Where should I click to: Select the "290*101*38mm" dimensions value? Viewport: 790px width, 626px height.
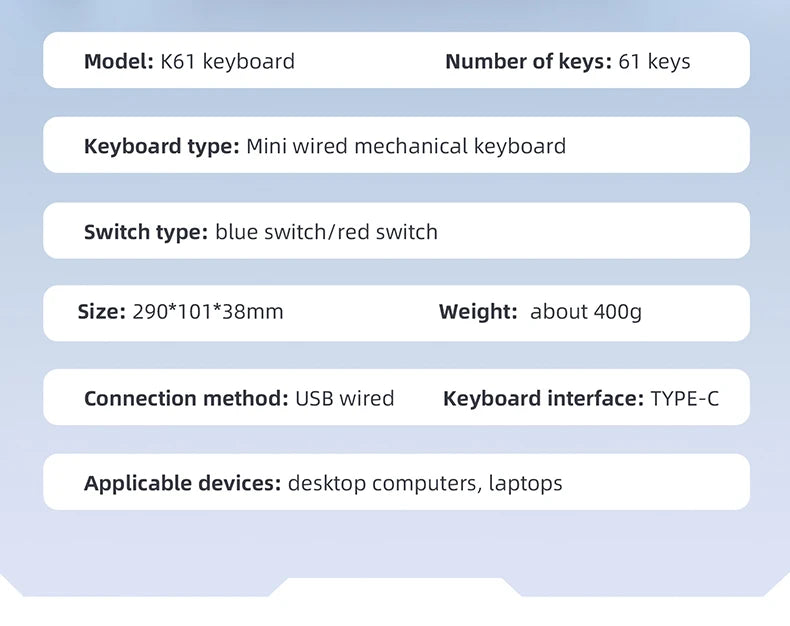[208, 312]
